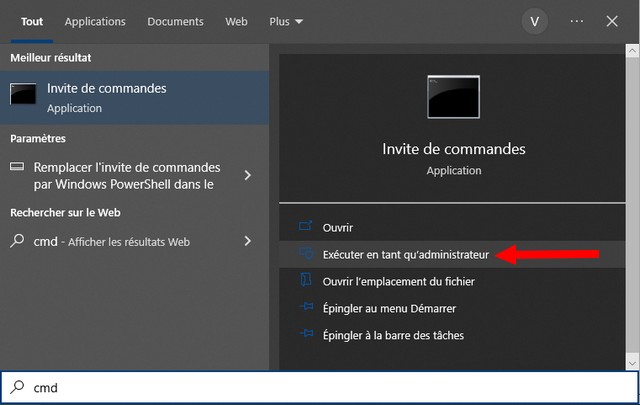The height and width of the screenshot is (405, 640).
Task: Click the Ouvrir icon in the preview pane
Action: pos(306,229)
